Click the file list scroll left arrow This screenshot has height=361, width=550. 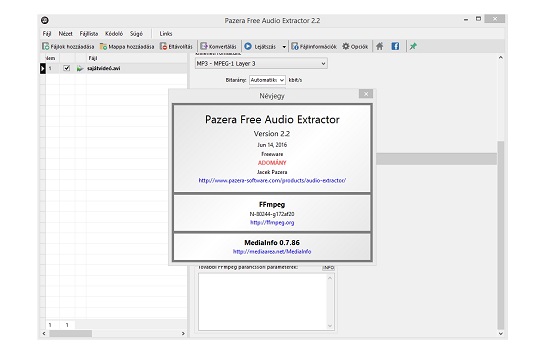click(44, 333)
